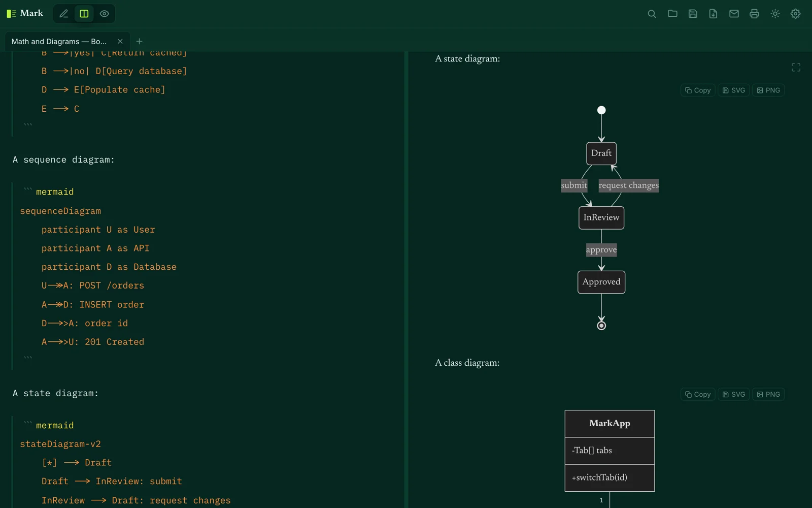
Task: Download the state diagram as SVG
Action: (734, 90)
